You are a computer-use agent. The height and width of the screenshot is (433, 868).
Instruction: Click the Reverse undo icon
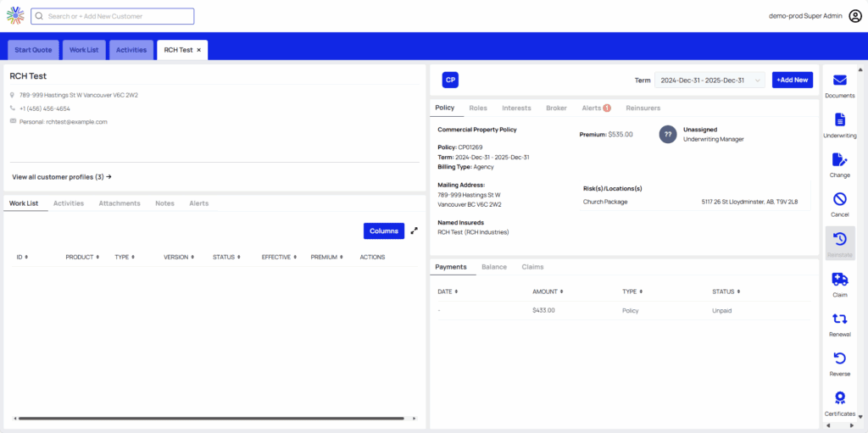pyautogui.click(x=840, y=358)
